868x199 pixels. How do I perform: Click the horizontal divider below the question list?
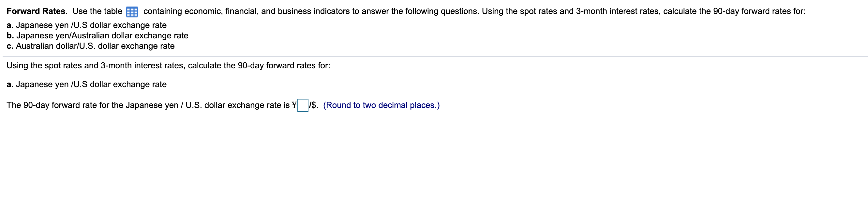click(x=434, y=56)
